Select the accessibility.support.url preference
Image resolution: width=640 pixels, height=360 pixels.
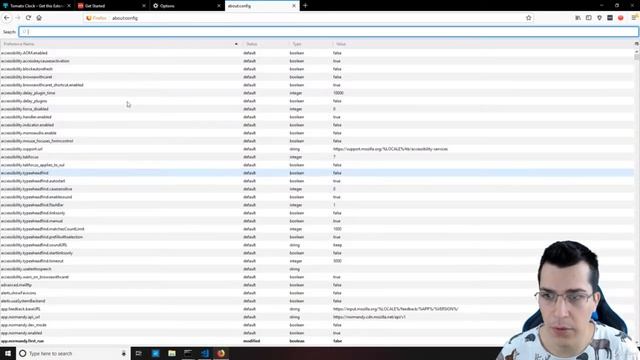click(317, 149)
